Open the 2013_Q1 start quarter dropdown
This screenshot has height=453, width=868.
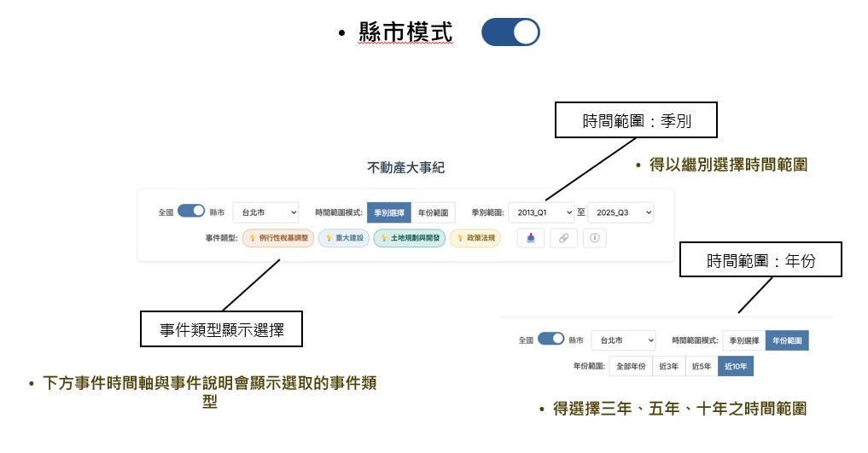(541, 212)
